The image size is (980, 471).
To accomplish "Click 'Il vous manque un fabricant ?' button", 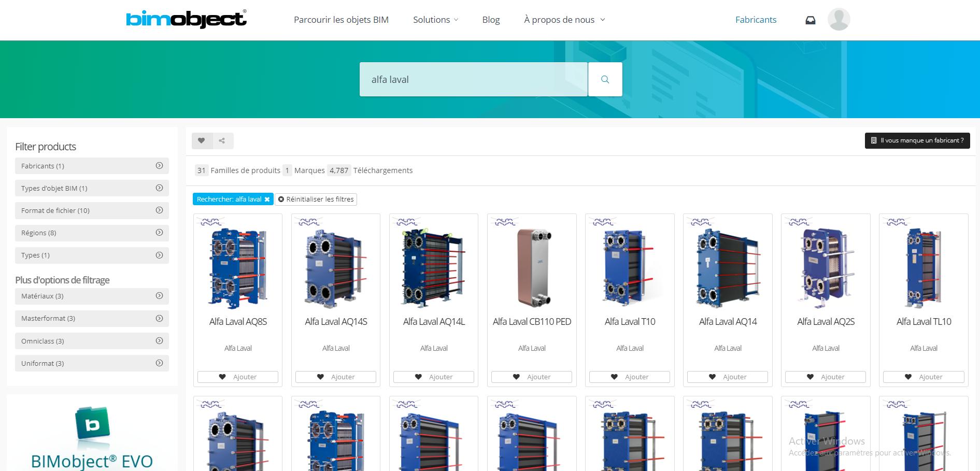I will [917, 140].
